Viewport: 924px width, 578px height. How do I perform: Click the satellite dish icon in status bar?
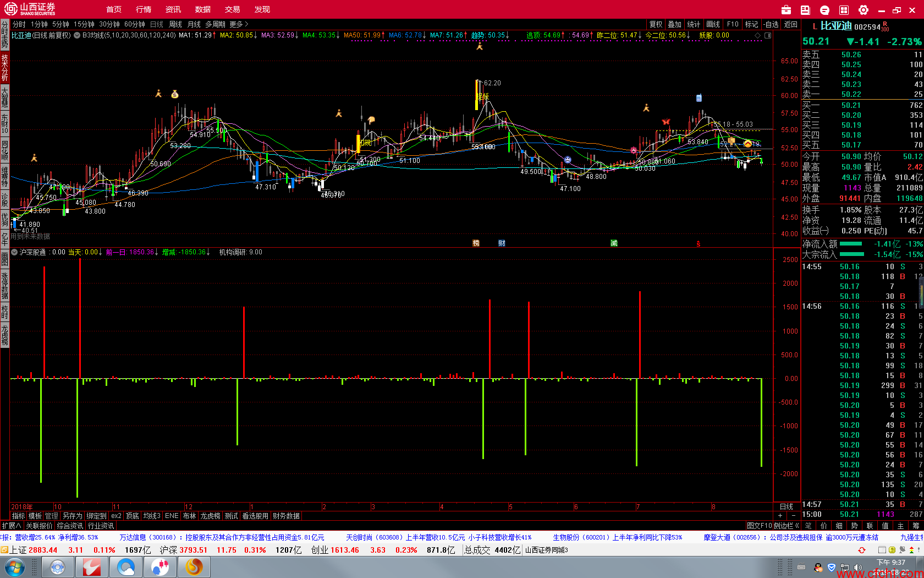point(903,550)
